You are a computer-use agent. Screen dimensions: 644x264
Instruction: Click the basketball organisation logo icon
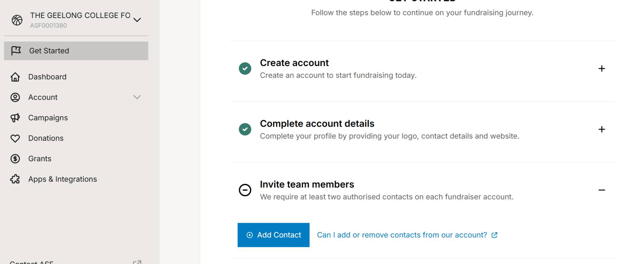17,20
